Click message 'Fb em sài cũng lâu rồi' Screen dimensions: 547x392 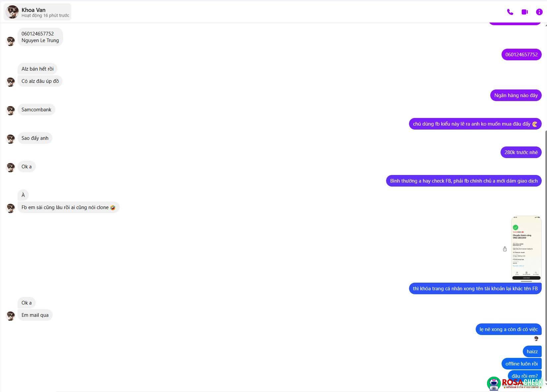68,207
